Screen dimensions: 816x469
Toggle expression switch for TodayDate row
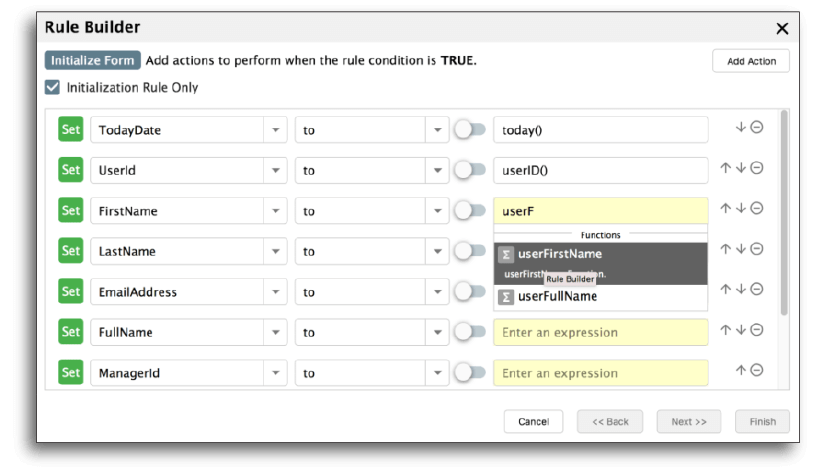pos(470,129)
